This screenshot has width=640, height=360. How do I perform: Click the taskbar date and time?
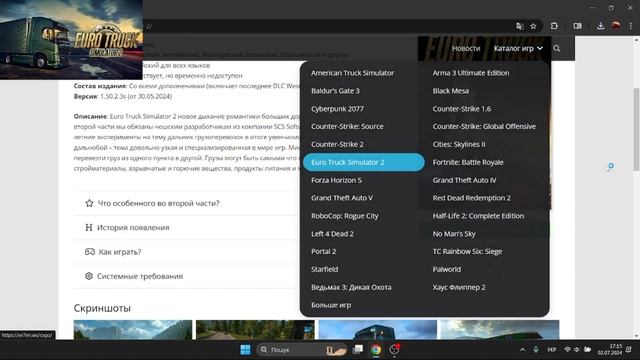tap(610, 350)
